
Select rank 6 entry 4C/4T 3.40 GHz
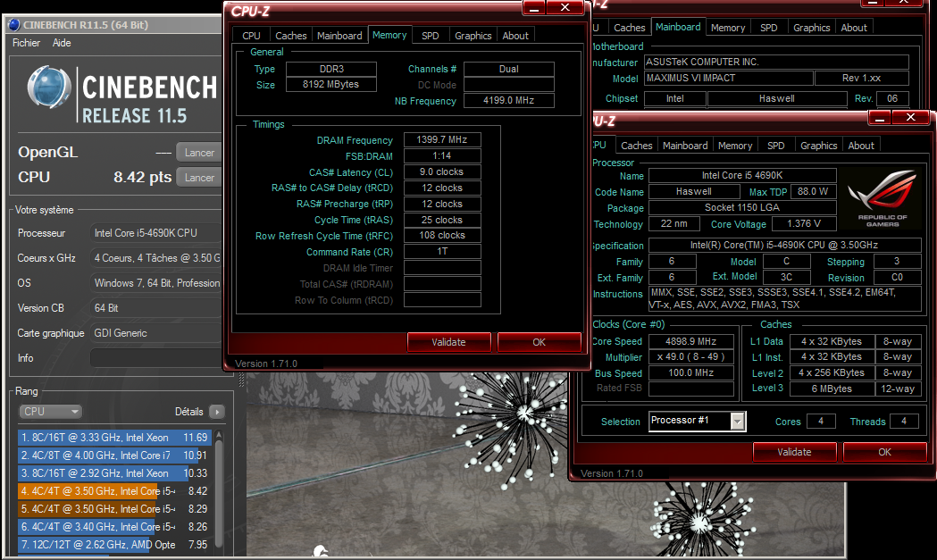[114, 527]
